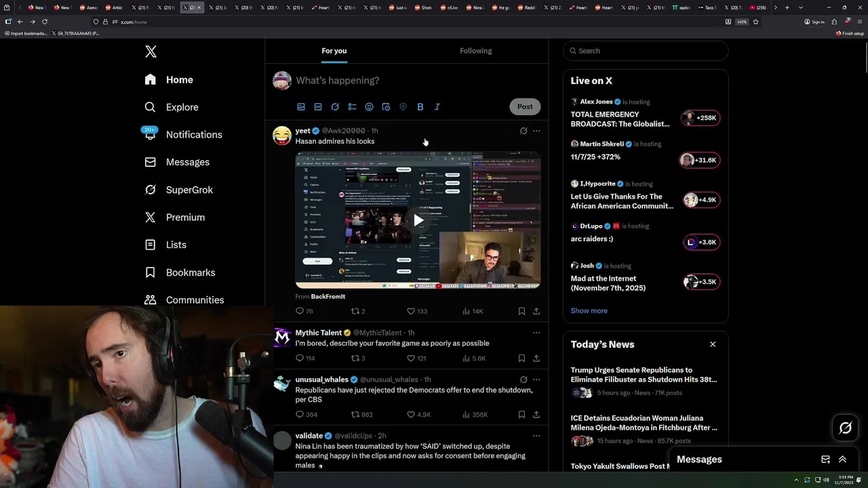Reload the page in browser

[x=45, y=22]
